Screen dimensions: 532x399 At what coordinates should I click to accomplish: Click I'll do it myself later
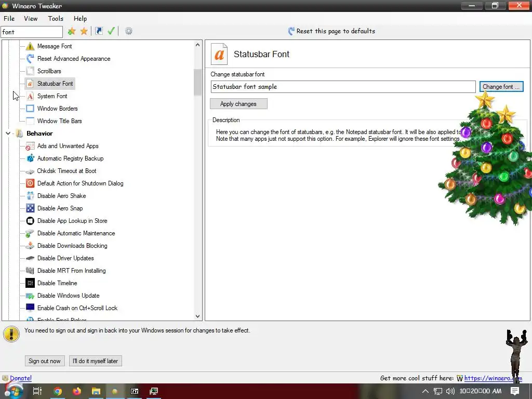point(96,361)
